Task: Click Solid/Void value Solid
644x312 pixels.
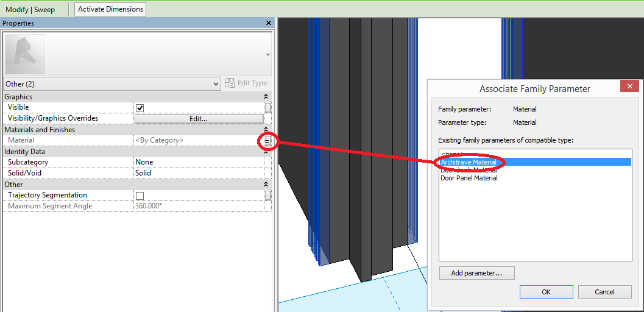Action: [x=198, y=173]
